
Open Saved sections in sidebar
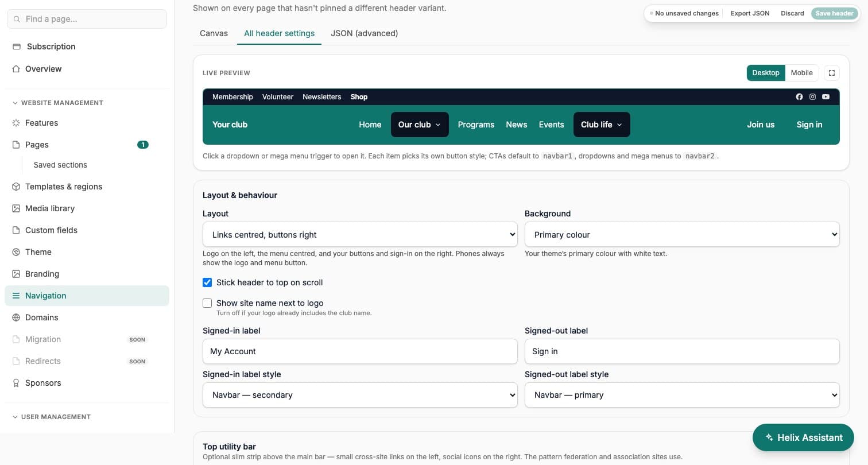[60, 165]
